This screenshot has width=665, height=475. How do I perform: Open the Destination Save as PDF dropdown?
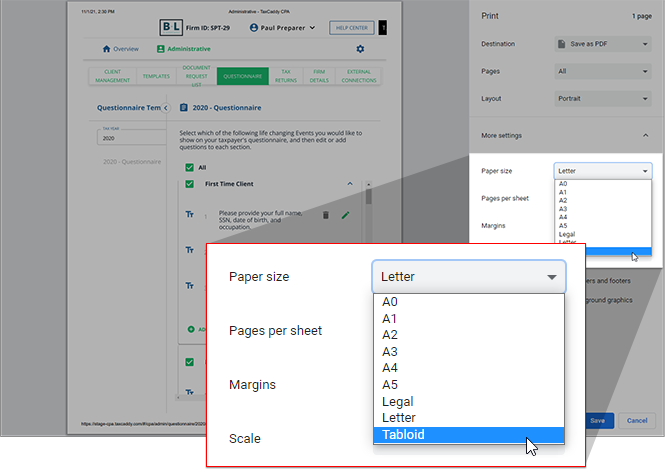pyautogui.click(x=602, y=44)
